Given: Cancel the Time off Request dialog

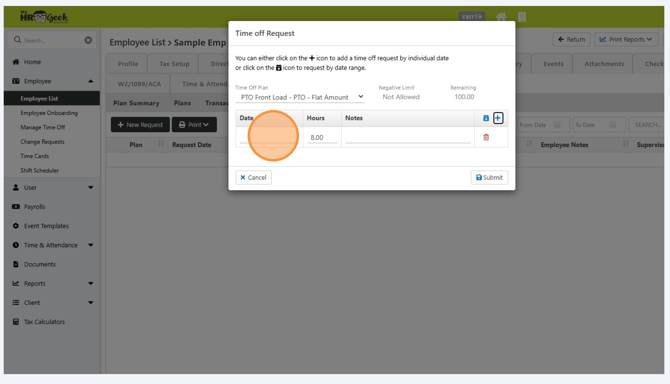Looking at the screenshot, I should pyautogui.click(x=253, y=177).
